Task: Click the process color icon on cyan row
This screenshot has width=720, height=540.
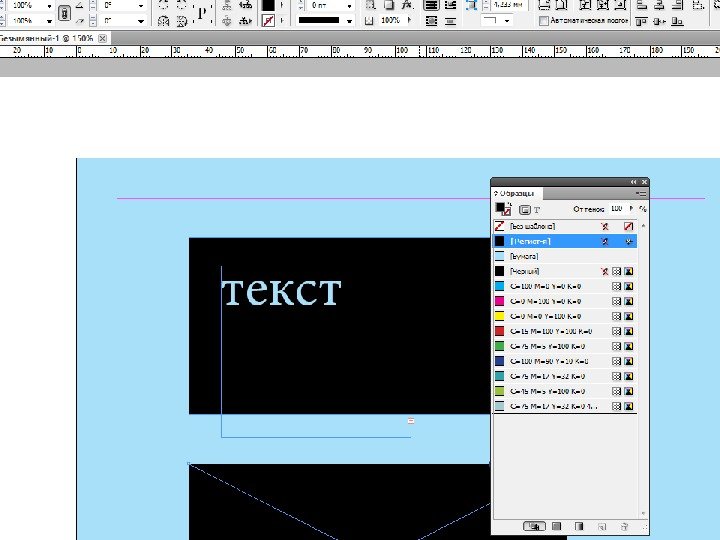Action: click(x=617, y=287)
